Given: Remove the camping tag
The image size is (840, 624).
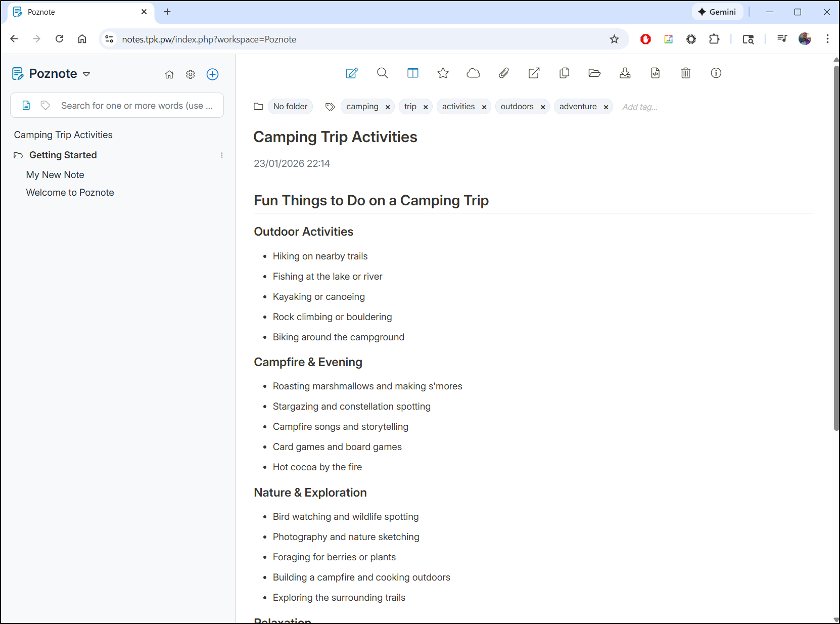Looking at the screenshot, I should pos(388,107).
